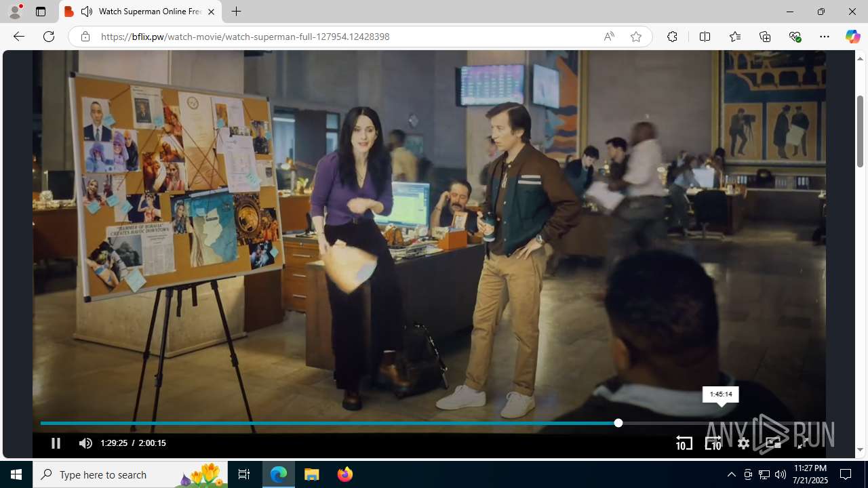
Task: Open Collections panel
Action: [765, 37]
